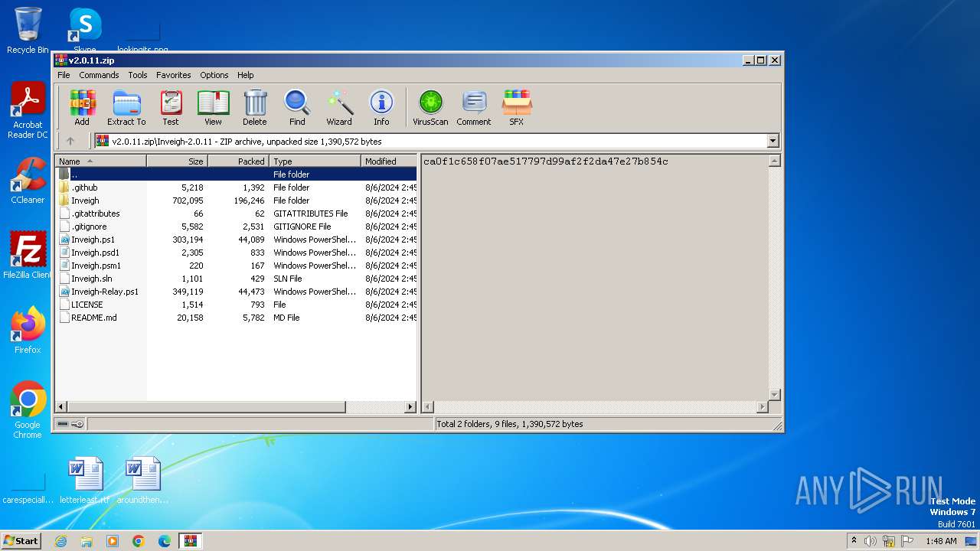Open aroundthen document on desktop
The height and width of the screenshot is (551, 980).
click(142, 481)
